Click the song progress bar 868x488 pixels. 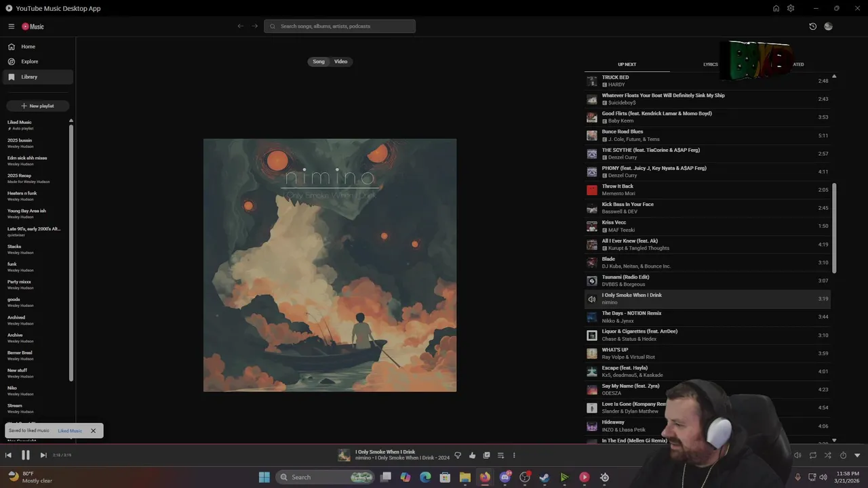point(434,444)
